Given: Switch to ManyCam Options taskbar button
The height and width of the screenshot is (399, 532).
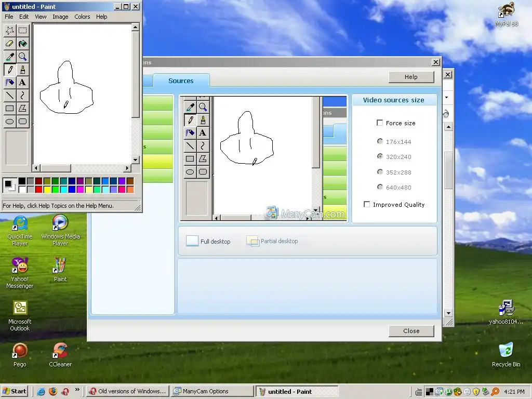Looking at the screenshot, I should 212,391.
